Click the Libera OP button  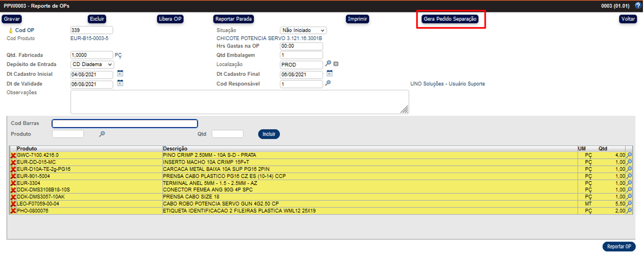170,19
